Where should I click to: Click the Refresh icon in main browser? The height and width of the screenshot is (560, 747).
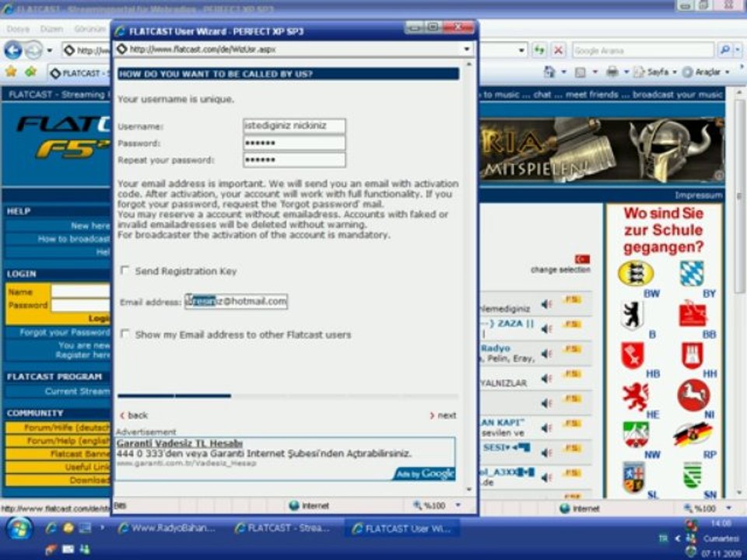point(539,50)
